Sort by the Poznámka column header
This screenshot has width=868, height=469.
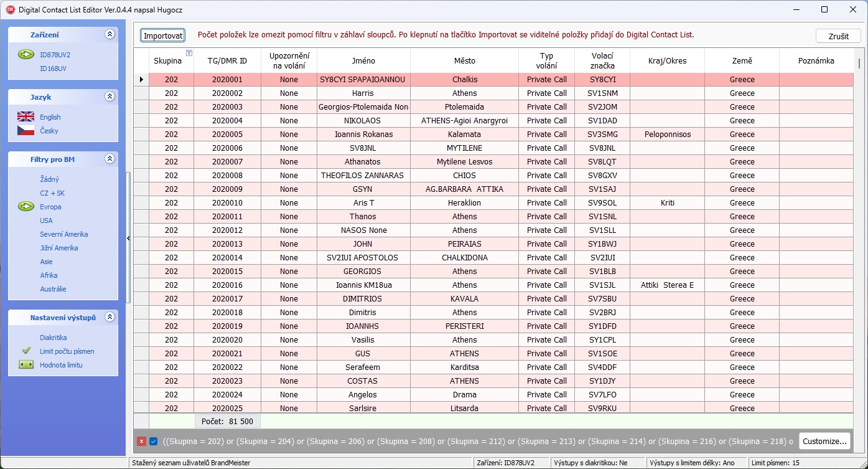(816, 60)
